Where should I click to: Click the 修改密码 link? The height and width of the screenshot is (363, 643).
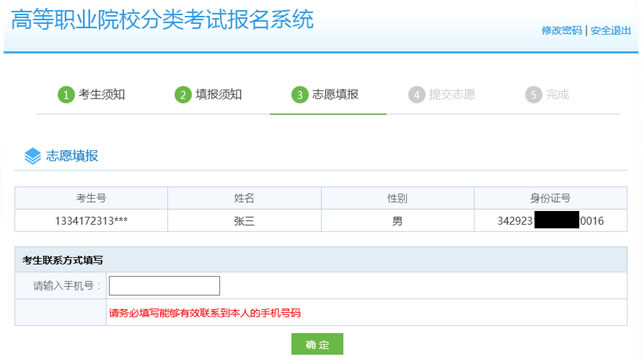(561, 31)
